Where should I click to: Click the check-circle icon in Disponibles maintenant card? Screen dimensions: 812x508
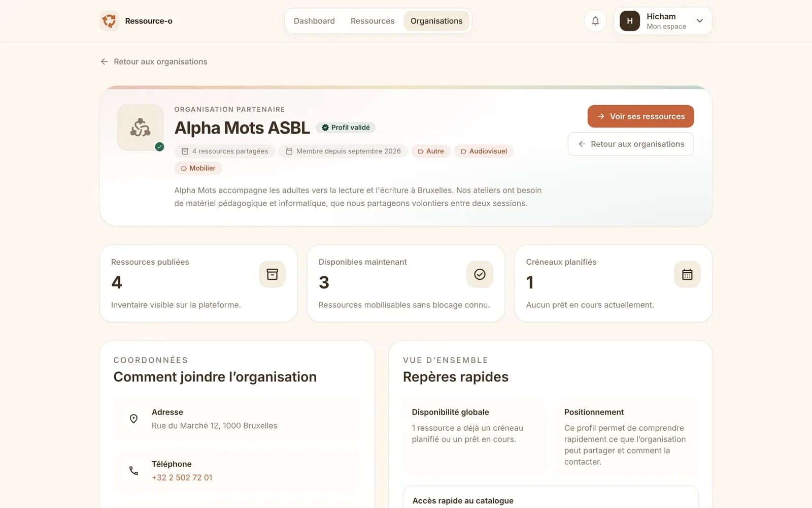(x=480, y=274)
